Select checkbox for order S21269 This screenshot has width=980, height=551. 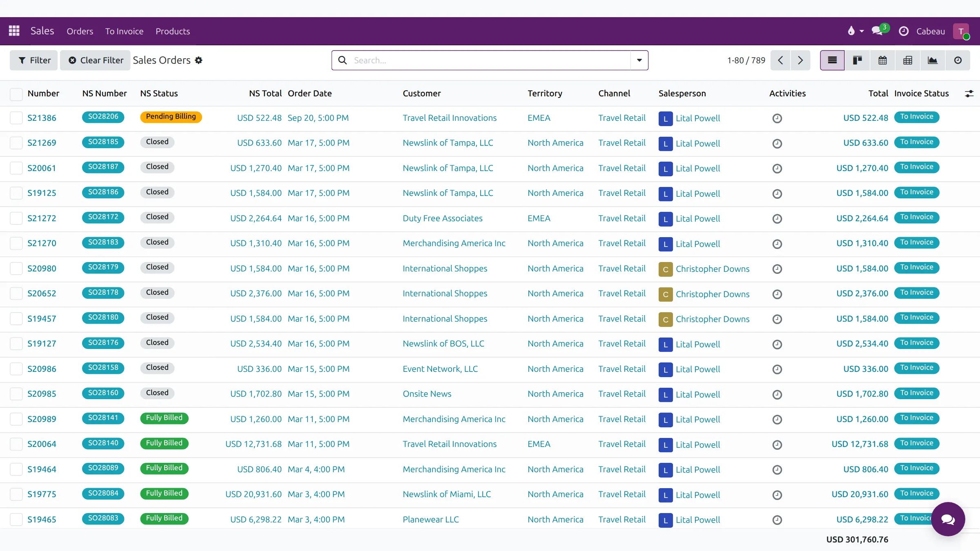tap(16, 143)
